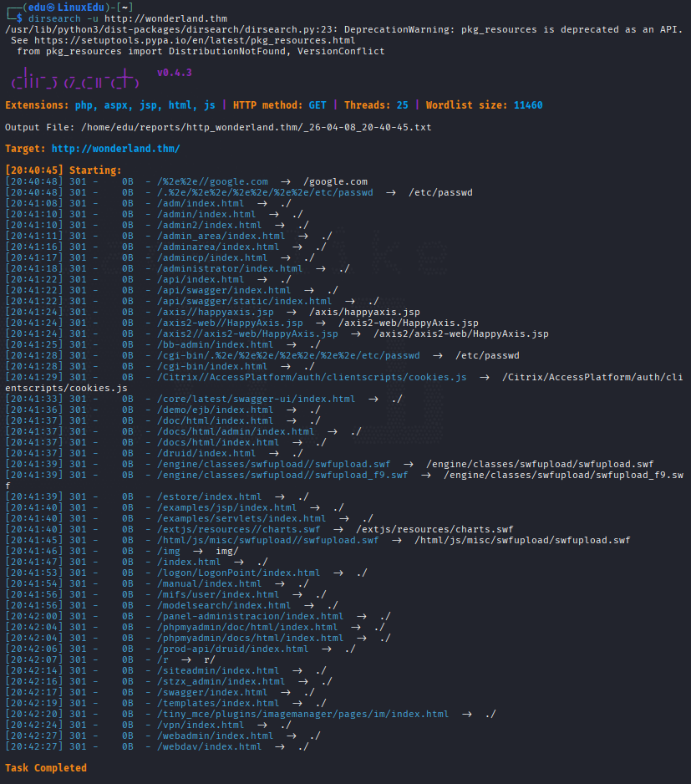Image resolution: width=691 pixels, height=784 pixels.
Task: Click the "/administrator/index.html" path
Action: (230, 268)
